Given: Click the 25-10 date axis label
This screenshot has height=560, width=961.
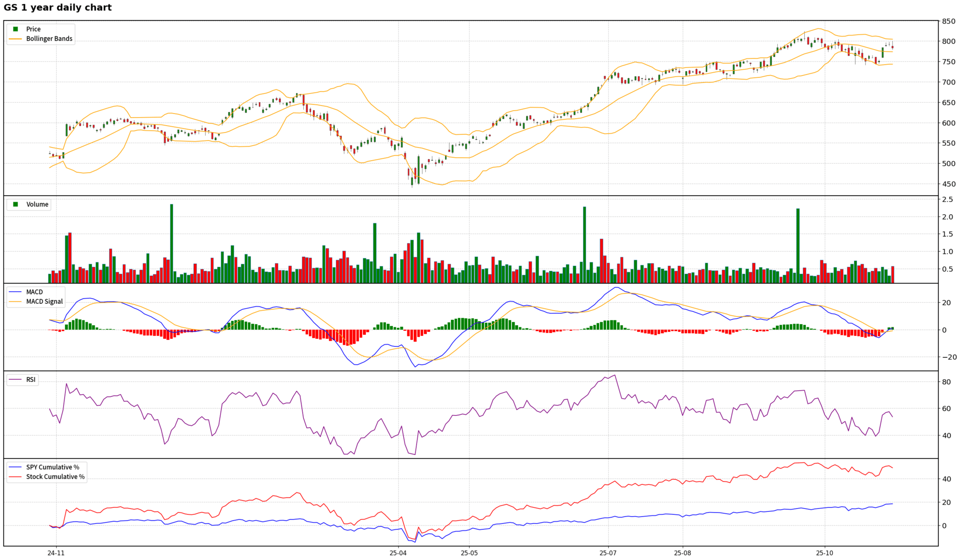Looking at the screenshot, I should [824, 553].
